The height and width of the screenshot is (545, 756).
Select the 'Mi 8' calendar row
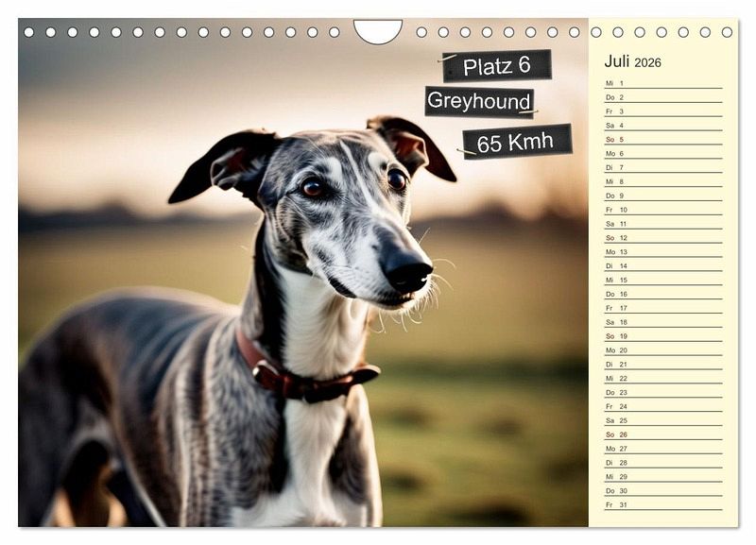coord(663,181)
